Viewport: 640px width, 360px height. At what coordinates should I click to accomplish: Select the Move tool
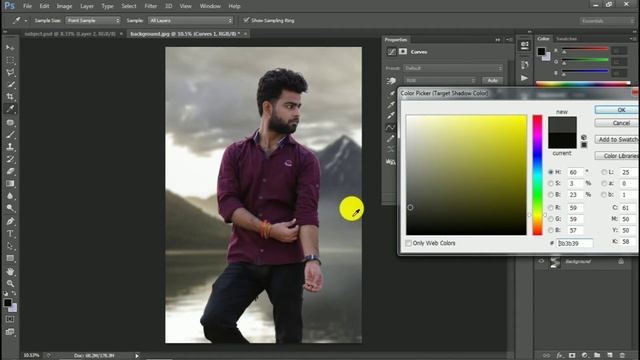(x=10, y=48)
